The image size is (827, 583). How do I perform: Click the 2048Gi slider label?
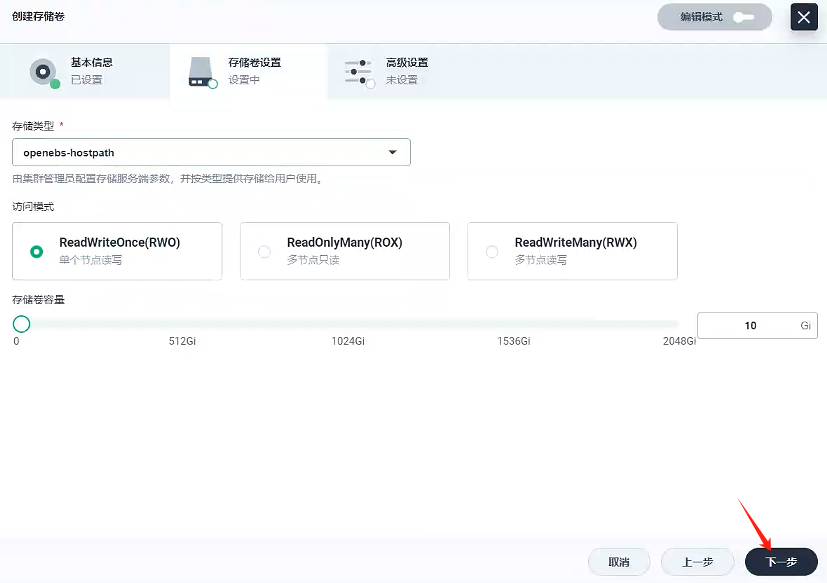[x=679, y=341]
